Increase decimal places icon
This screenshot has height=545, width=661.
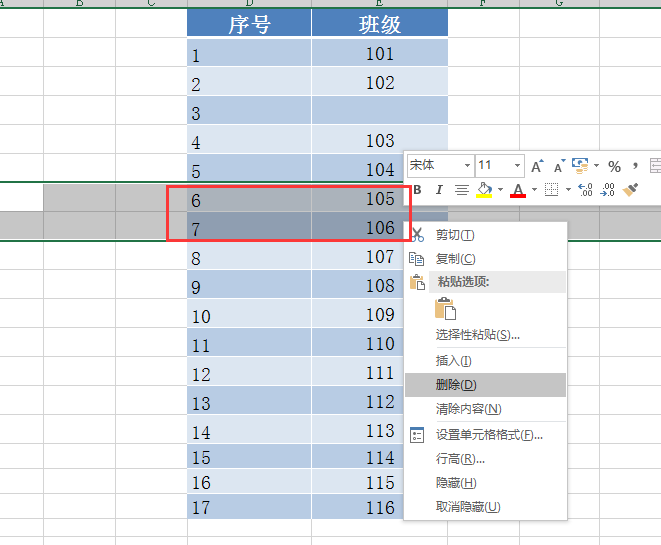pos(585,190)
